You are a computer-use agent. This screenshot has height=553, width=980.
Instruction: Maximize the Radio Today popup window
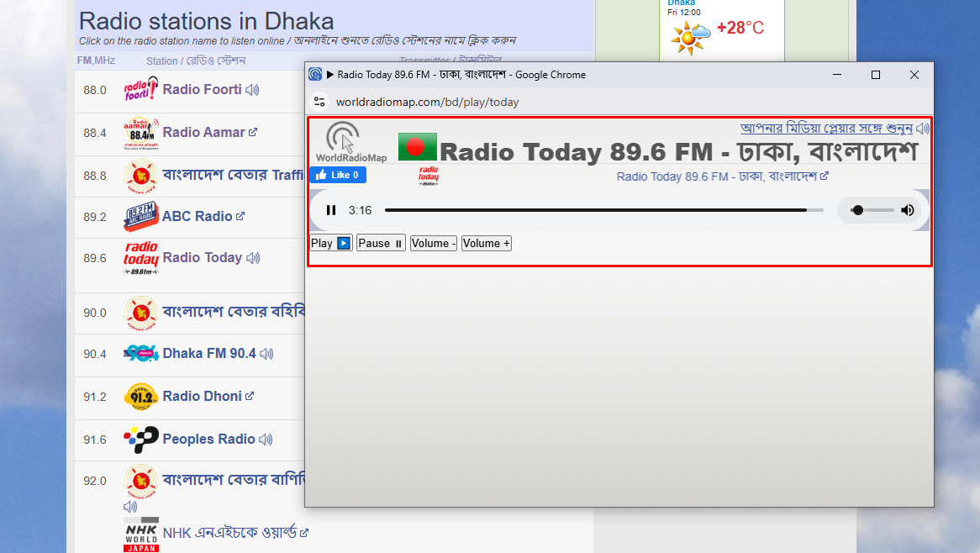(876, 74)
